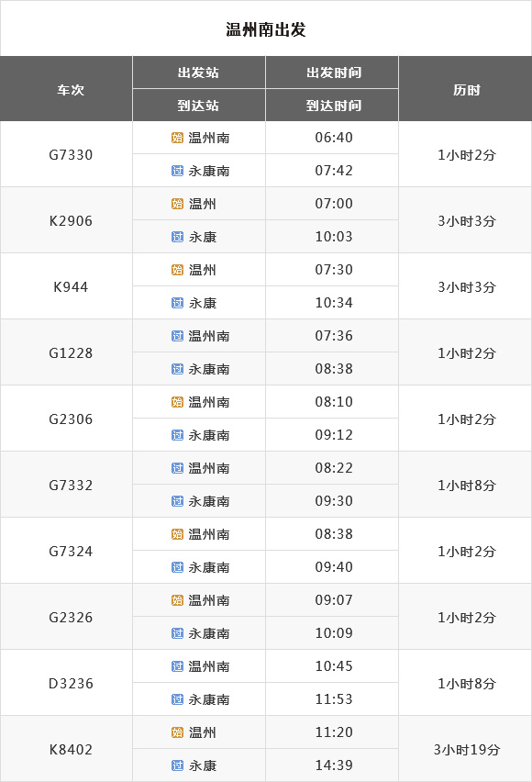Click the orange 始 icon in the G2326 row

click(178, 600)
